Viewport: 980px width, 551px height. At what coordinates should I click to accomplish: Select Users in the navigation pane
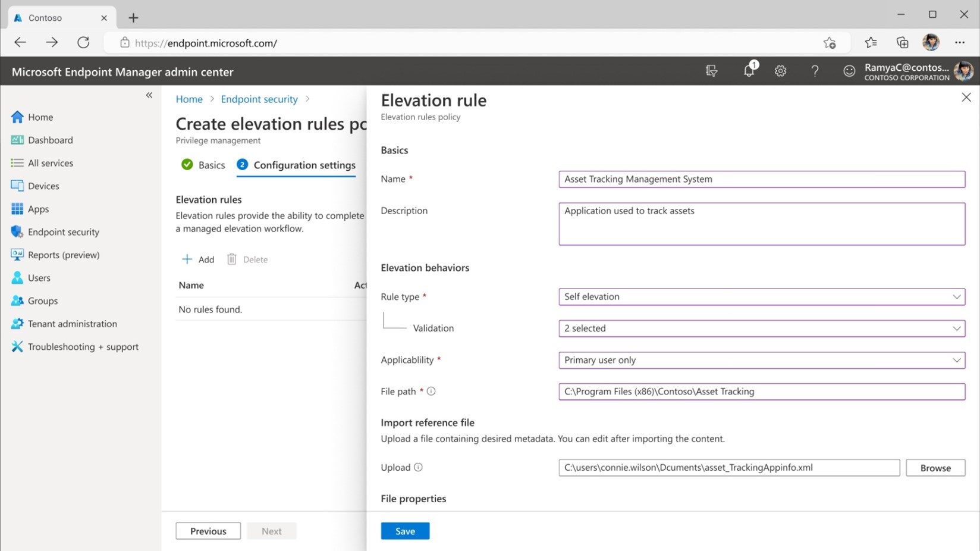tap(39, 277)
